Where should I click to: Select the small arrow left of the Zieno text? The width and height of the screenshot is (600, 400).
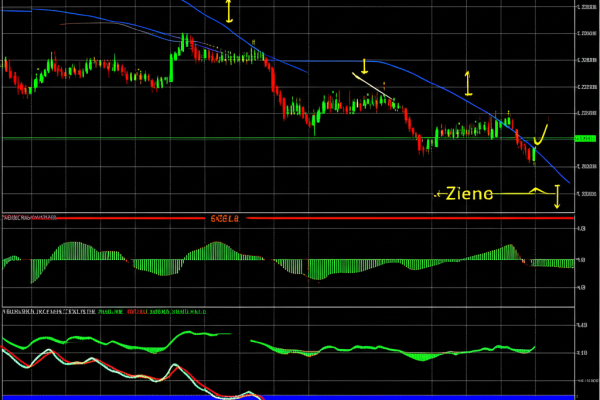[438, 195]
